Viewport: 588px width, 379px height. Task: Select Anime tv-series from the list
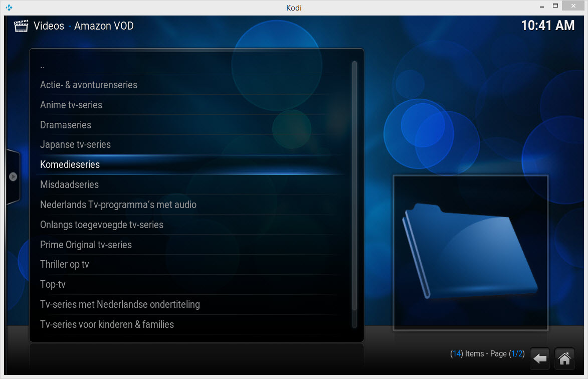pos(71,105)
